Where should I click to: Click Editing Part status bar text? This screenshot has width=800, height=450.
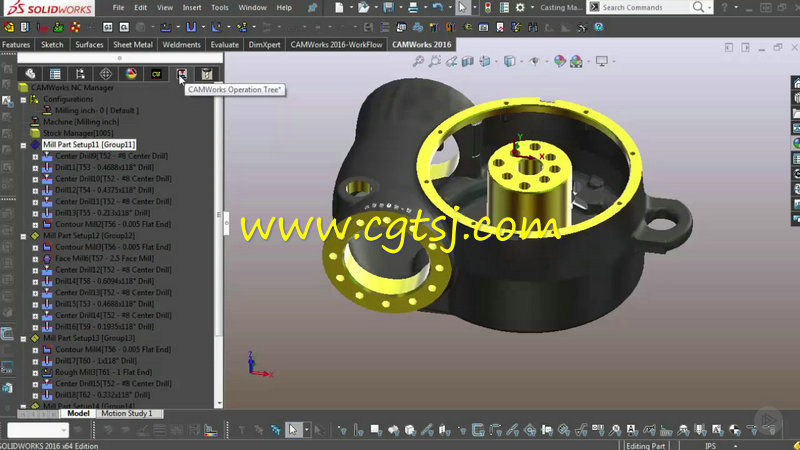pyautogui.click(x=645, y=446)
